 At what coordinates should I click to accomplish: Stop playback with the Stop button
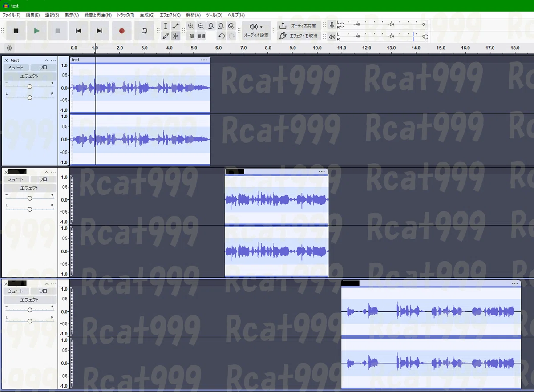[58, 31]
